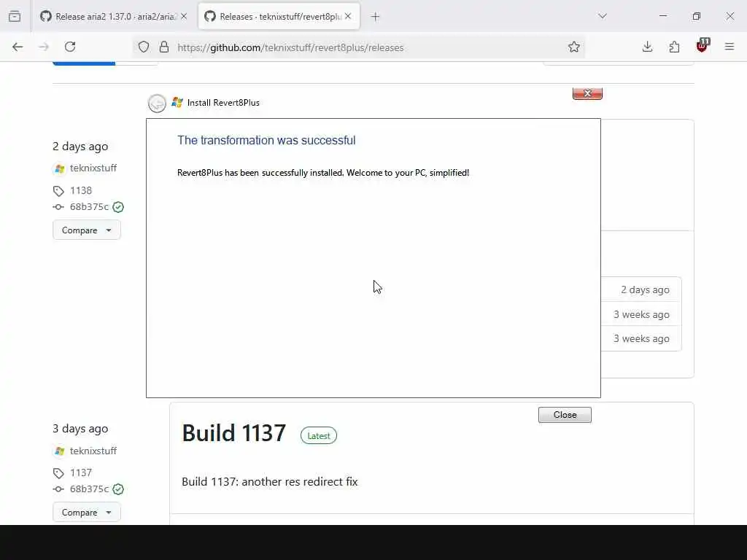
Task: Open the Build 1137 release title
Action: click(234, 433)
